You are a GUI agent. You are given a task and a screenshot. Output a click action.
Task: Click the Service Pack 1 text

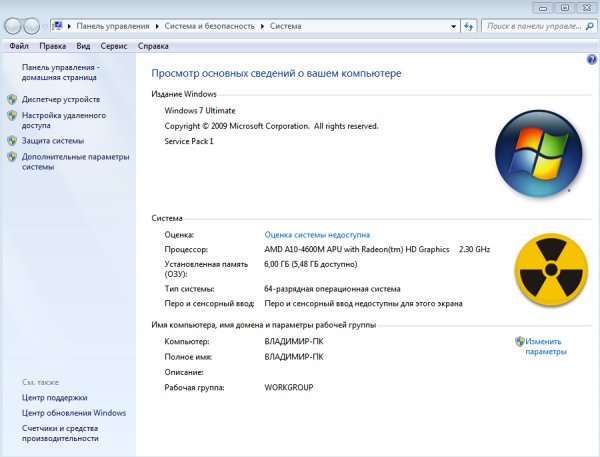point(189,142)
